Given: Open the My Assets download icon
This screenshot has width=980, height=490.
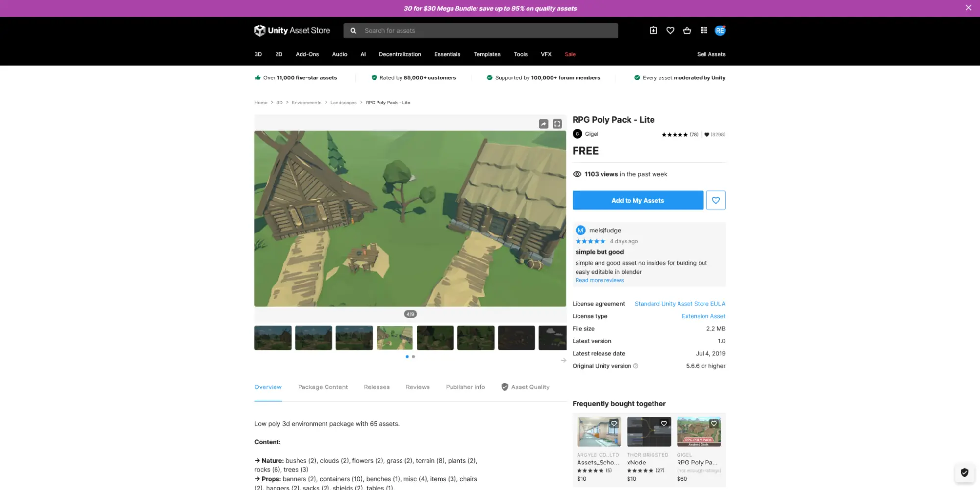Looking at the screenshot, I should (653, 30).
